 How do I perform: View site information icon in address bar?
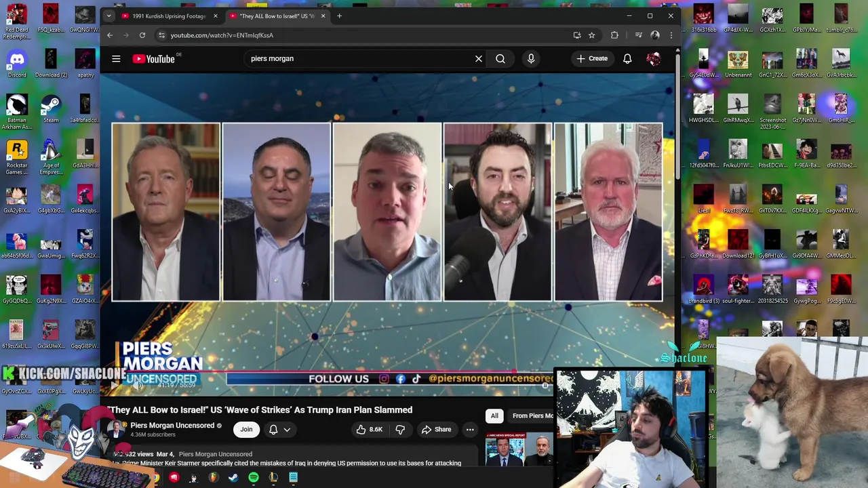coord(161,35)
